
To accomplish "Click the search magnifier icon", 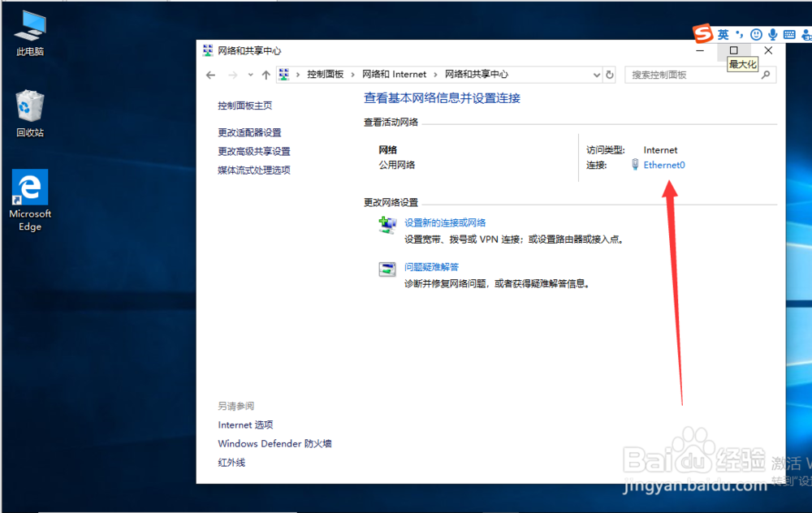I will point(766,75).
